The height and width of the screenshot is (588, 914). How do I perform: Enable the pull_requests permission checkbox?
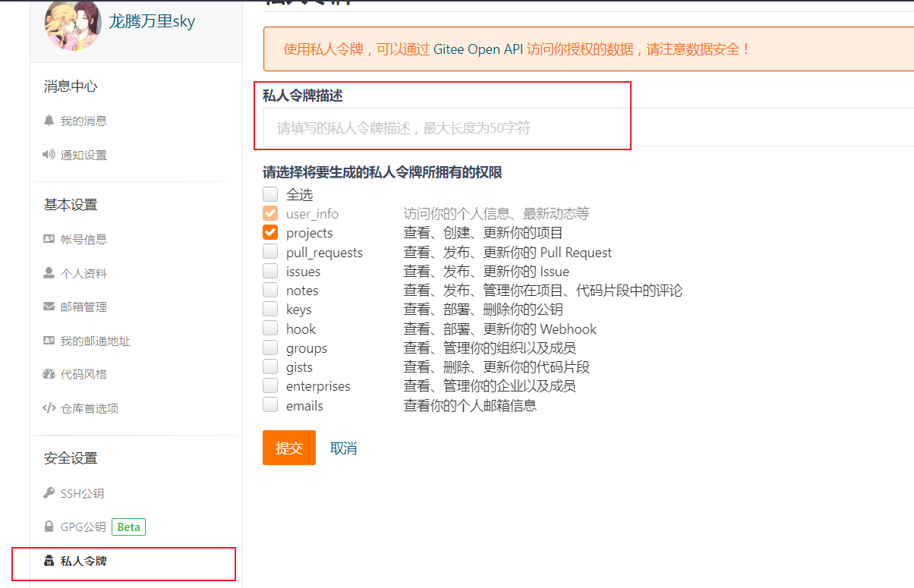point(270,251)
